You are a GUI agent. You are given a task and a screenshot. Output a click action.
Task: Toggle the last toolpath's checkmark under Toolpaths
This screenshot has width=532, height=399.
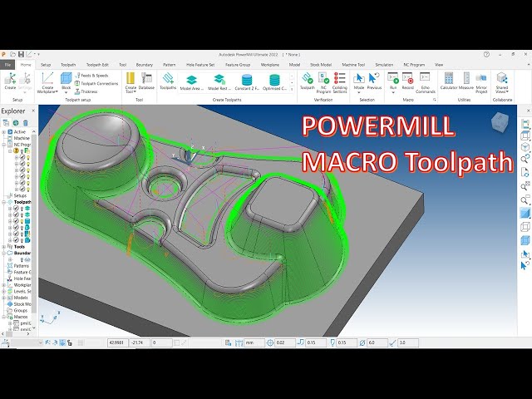click(x=16, y=240)
